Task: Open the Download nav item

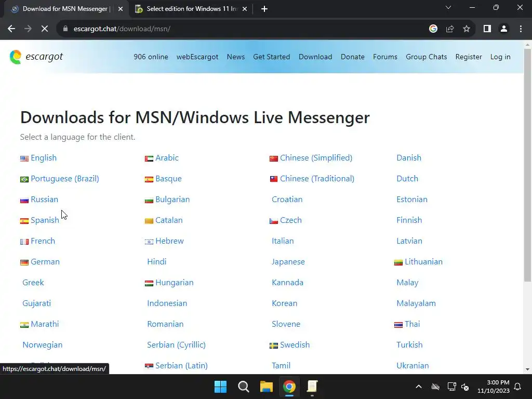Action: [315, 57]
